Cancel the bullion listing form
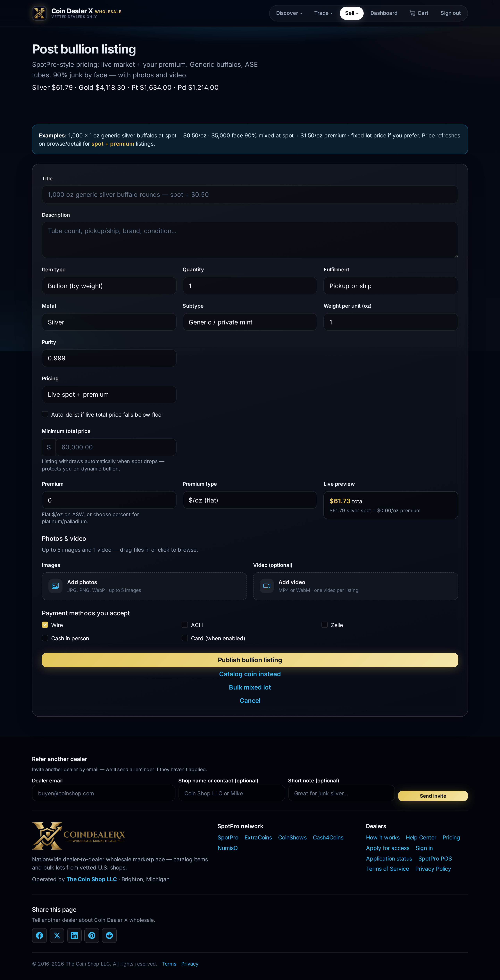500x980 pixels. 250,701
